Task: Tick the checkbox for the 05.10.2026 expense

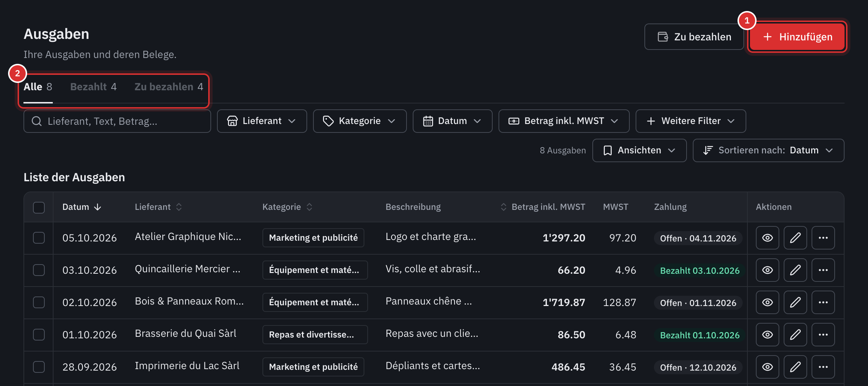Action: point(39,238)
